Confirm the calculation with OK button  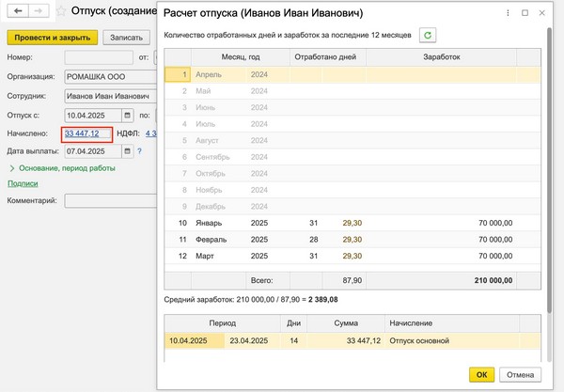tap(481, 374)
